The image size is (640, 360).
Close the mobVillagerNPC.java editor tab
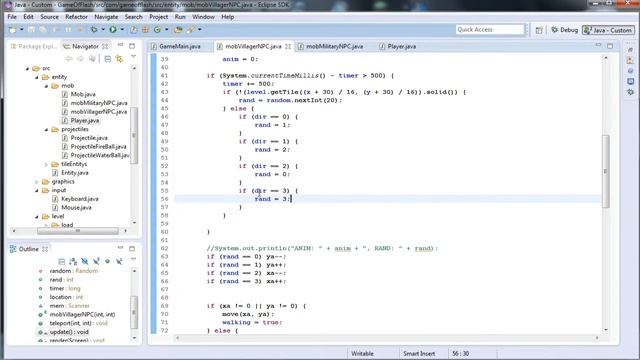(288, 47)
